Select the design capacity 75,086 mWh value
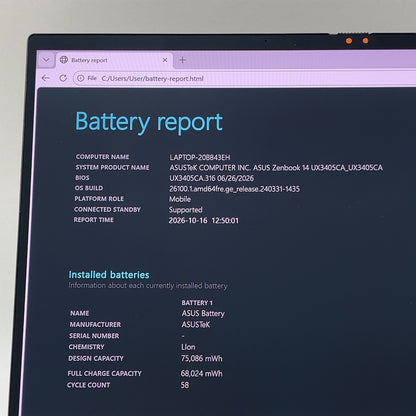Image resolution: width=416 pixels, height=416 pixels. [202, 359]
